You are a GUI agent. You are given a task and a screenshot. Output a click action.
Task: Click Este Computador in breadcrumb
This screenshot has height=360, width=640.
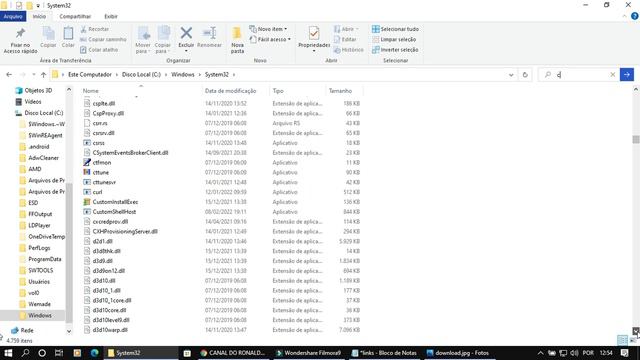[x=89, y=75]
